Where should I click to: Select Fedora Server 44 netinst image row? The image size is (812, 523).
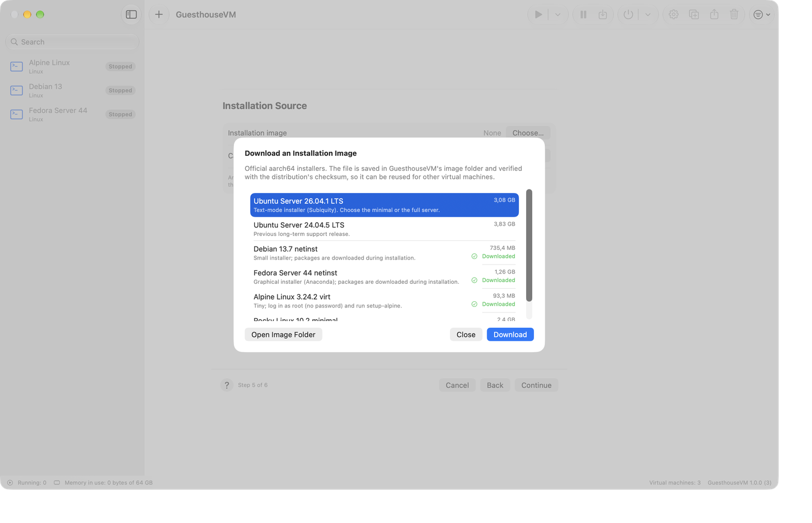[384, 276]
